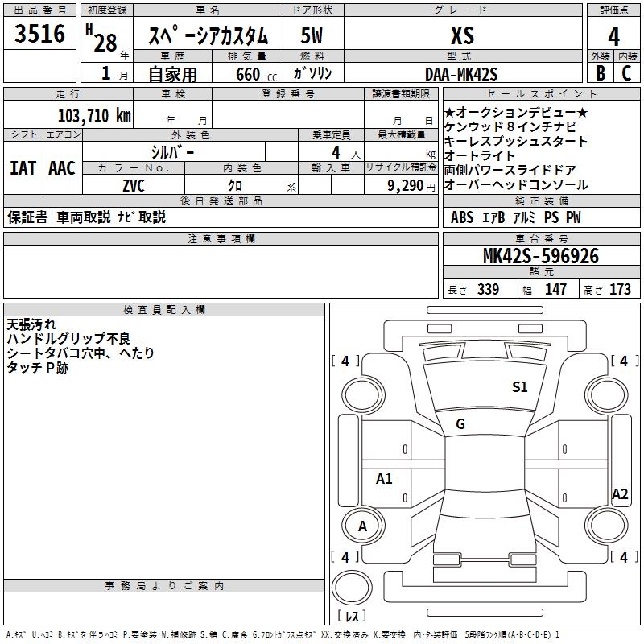Screen dimensions: 644x644
Task: Click the 検査員記入欄 header
Action: (164, 310)
